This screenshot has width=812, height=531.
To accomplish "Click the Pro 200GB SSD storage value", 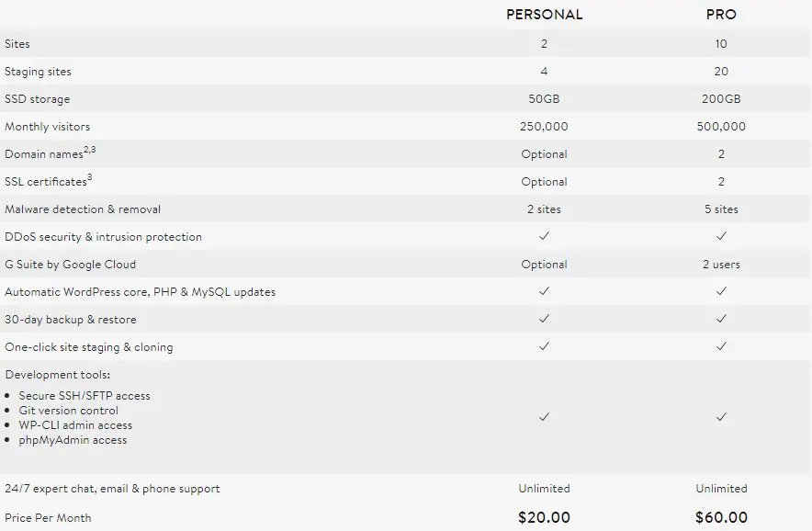I will pos(721,99).
